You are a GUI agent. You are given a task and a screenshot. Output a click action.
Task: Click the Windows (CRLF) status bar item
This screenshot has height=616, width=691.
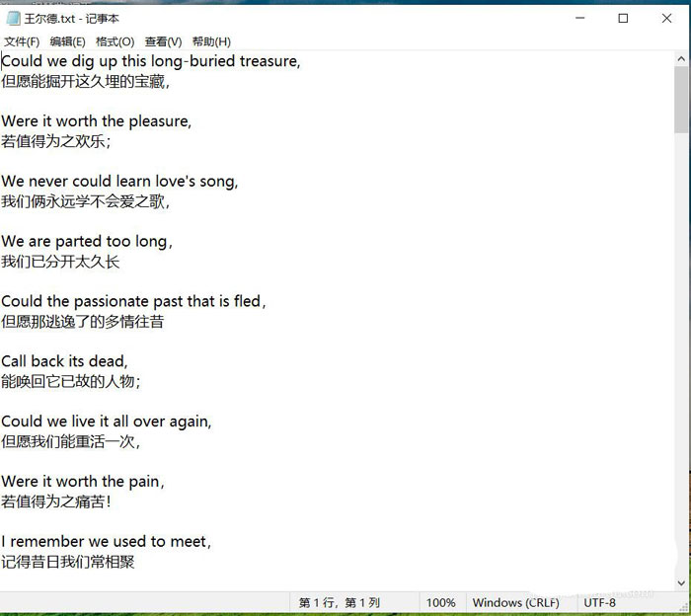point(515,602)
